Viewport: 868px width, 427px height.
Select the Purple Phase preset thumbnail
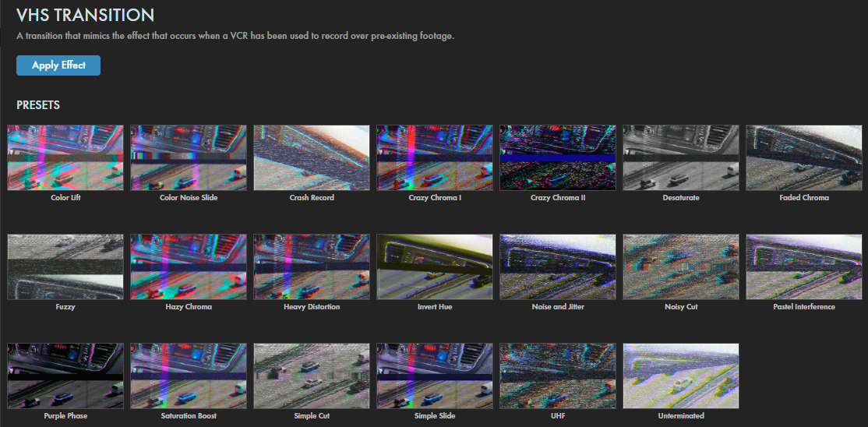pyautogui.click(x=65, y=376)
